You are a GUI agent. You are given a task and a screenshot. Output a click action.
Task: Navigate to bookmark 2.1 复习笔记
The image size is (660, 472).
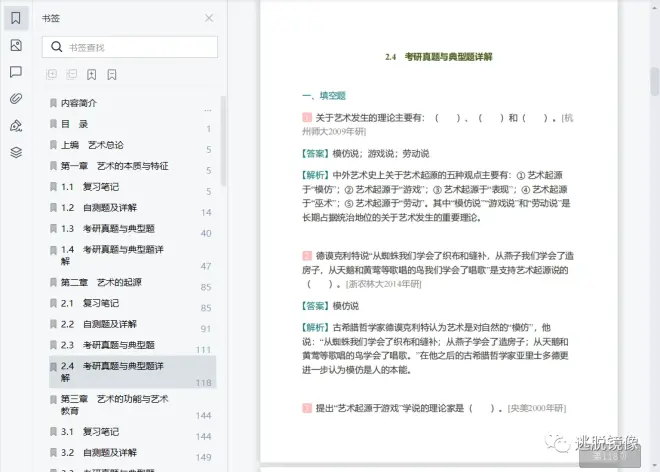(101, 303)
